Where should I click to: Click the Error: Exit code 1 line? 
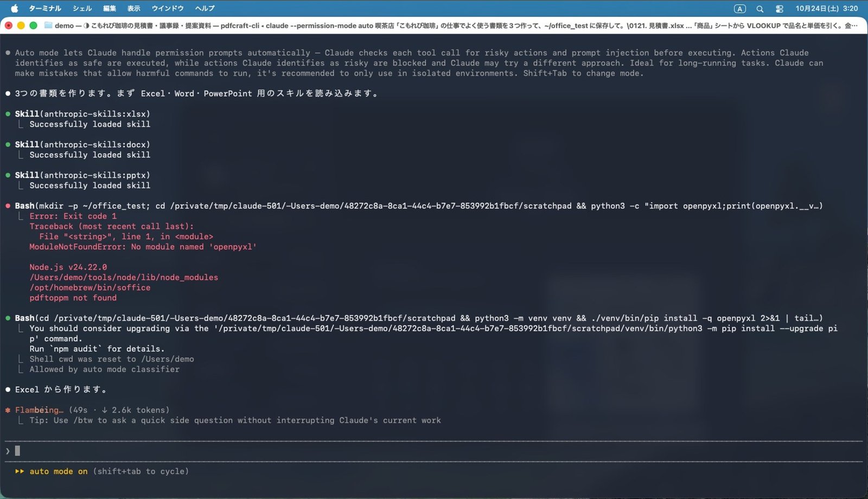(73, 216)
